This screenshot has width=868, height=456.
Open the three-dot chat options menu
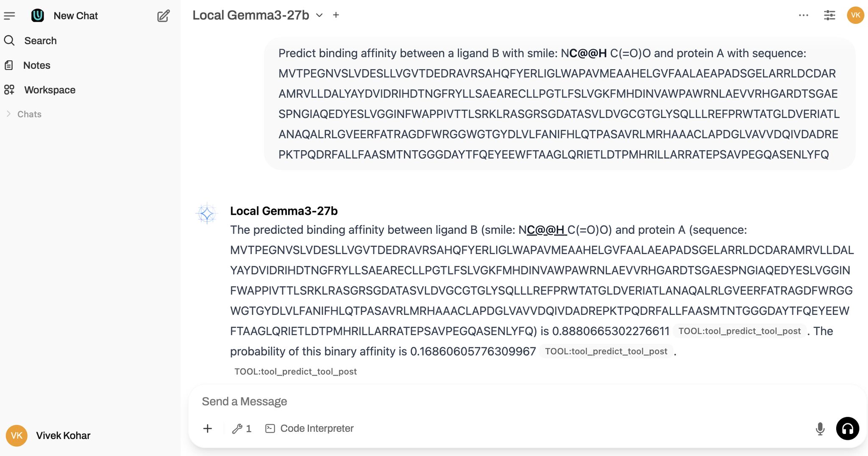tap(803, 15)
